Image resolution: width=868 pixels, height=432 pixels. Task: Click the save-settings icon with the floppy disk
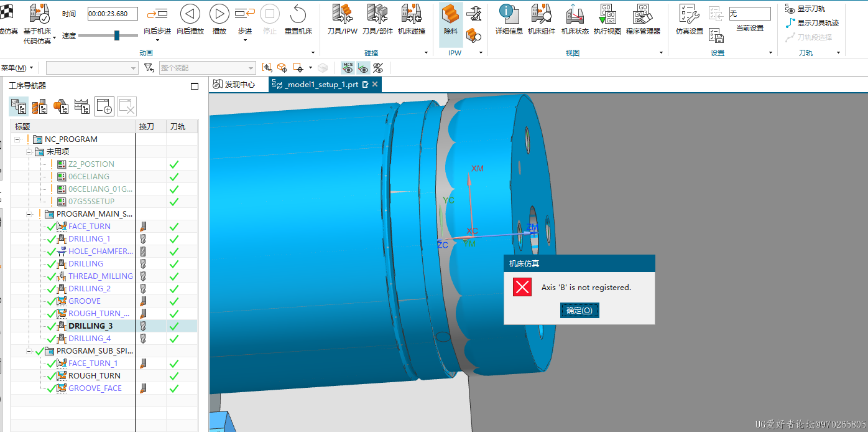tap(716, 35)
